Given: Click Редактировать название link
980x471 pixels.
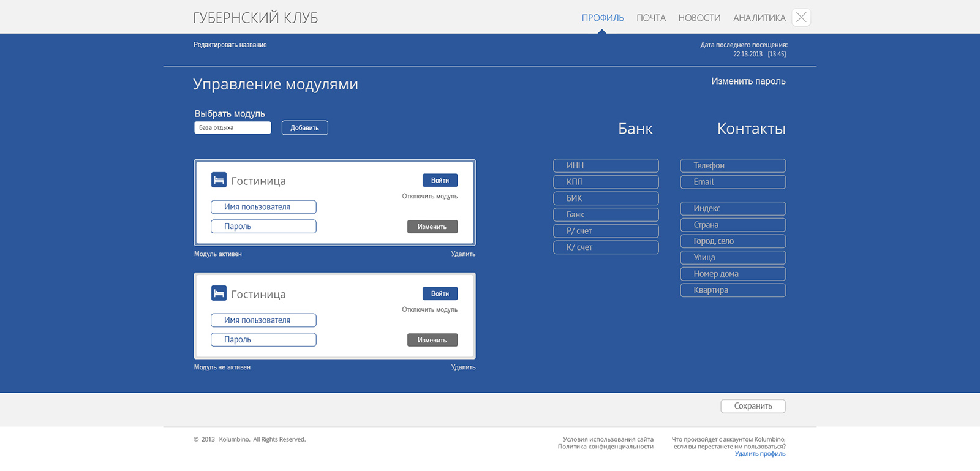Looking at the screenshot, I should click(x=230, y=45).
